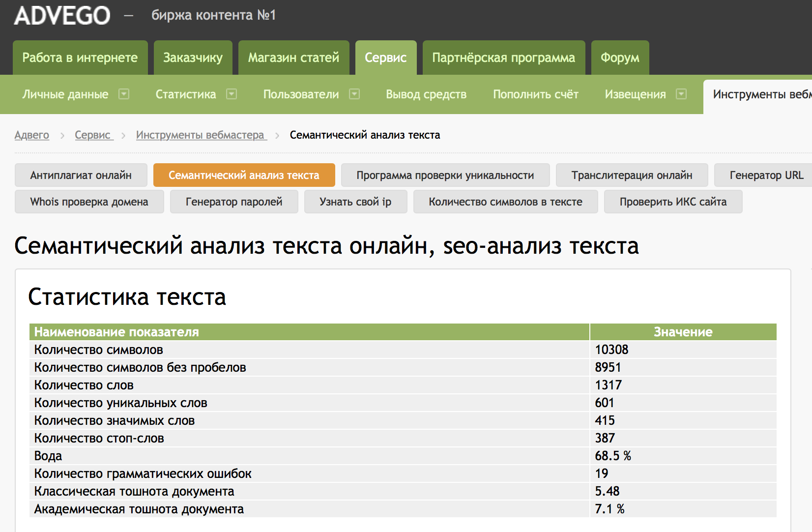
Task: Expand the Пользователи dropdown arrow
Action: [x=354, y=94]
